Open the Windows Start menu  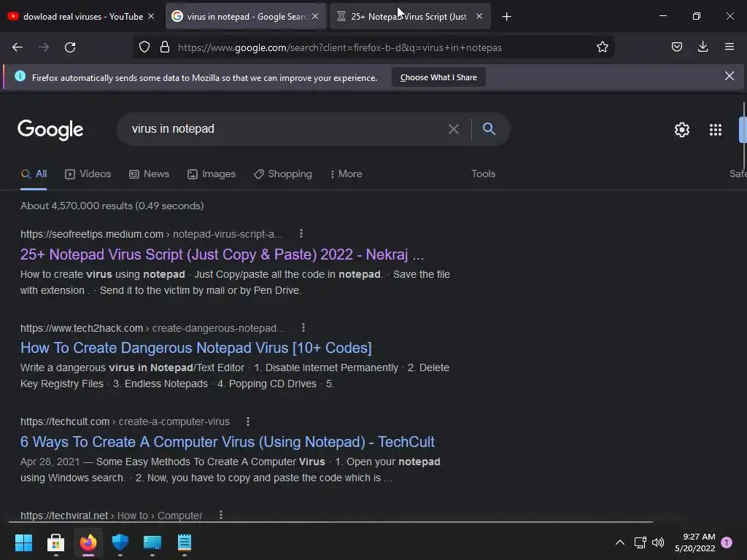point(23,542)
